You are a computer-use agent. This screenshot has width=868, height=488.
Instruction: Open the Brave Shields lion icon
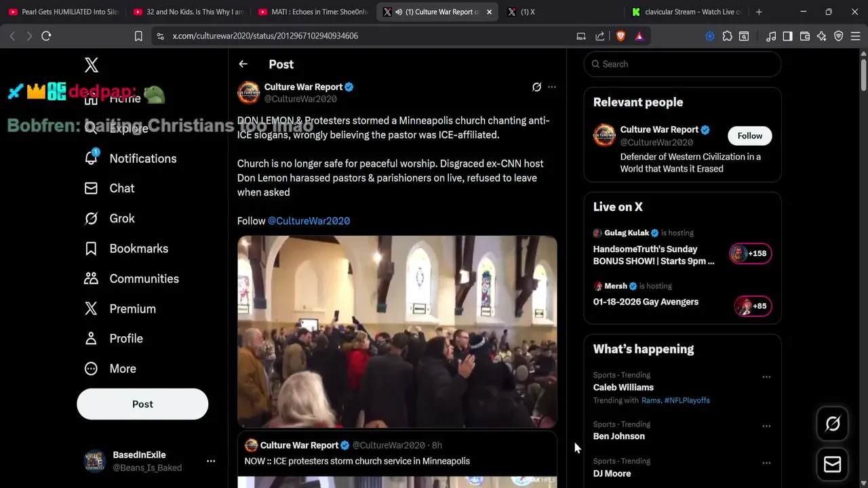620,36
